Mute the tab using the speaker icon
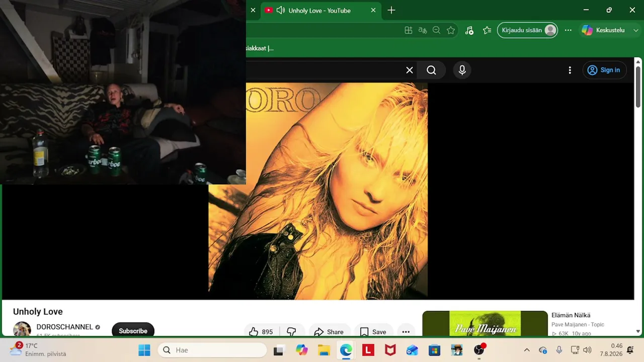The image size is (644, 362). [x=281, y=11]
